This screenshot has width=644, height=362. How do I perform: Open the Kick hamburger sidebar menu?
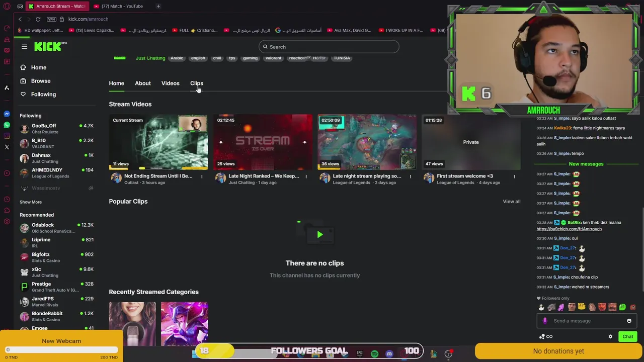click(24, 47)
